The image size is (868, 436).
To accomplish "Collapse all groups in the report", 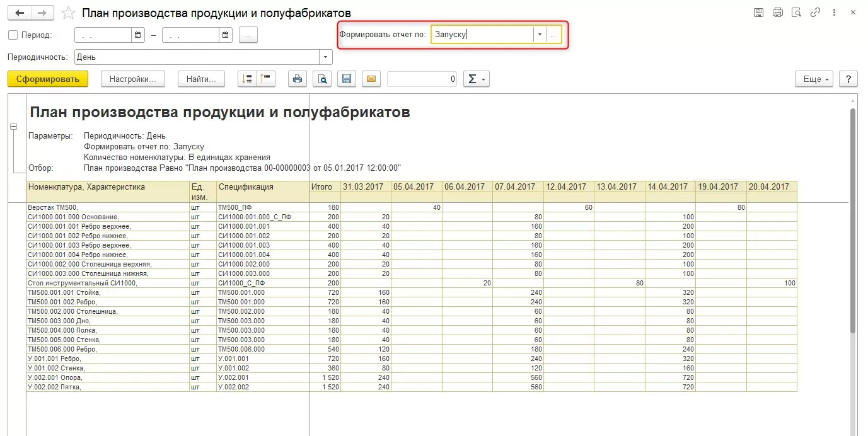I will click(266, 79).
